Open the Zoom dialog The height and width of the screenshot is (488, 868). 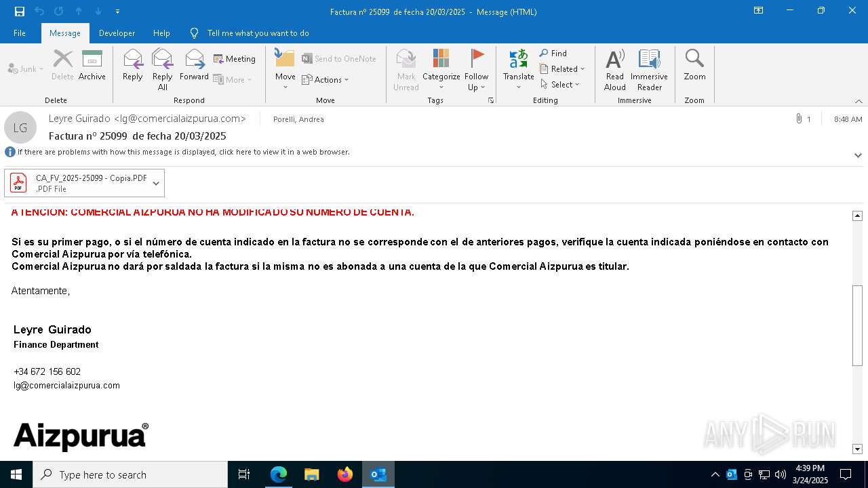pos(694,65)
